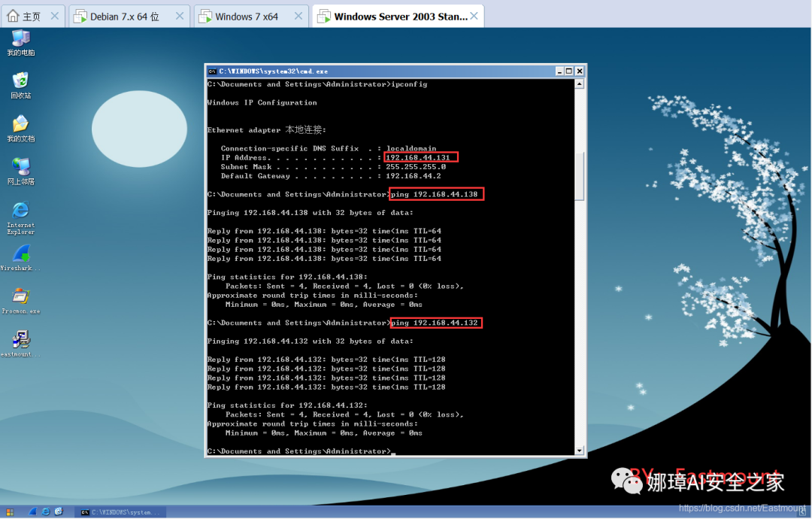812x519 pixels.
Task: Click the last empty command prompt line
Action: coord(301,451)
